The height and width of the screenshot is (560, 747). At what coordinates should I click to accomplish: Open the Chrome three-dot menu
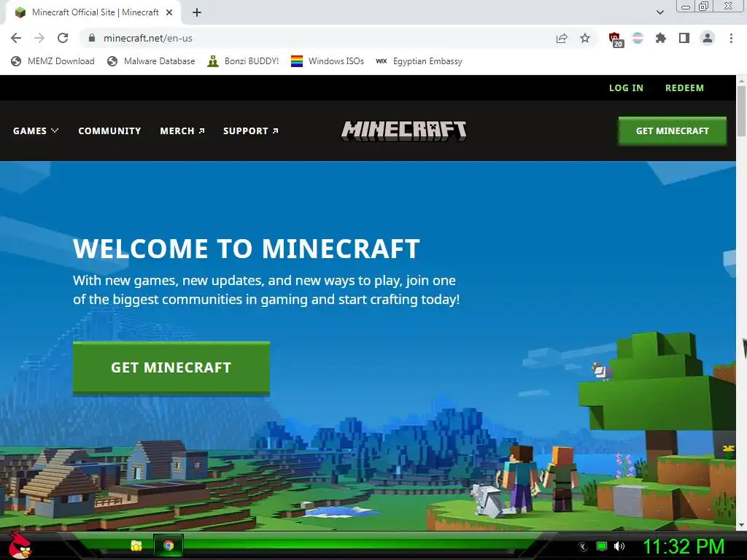(731, 38)
